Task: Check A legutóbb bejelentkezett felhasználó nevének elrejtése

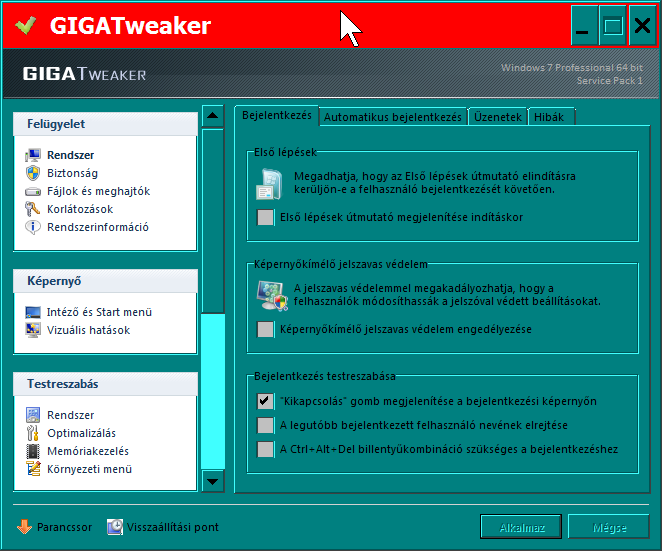Action: [x=266, y=425]
